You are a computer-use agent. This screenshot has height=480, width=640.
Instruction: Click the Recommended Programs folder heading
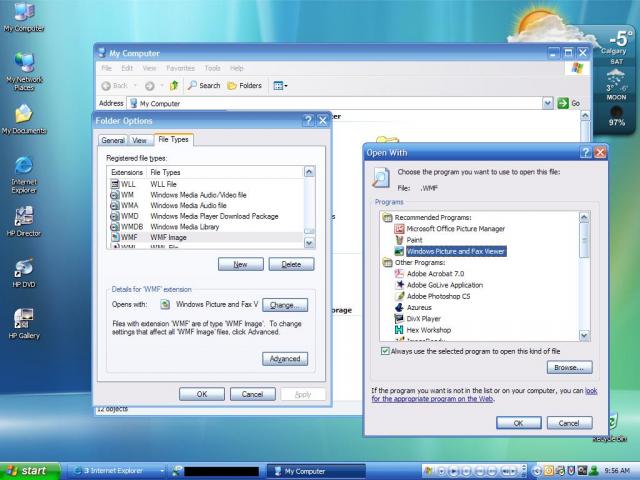(427, 218)
